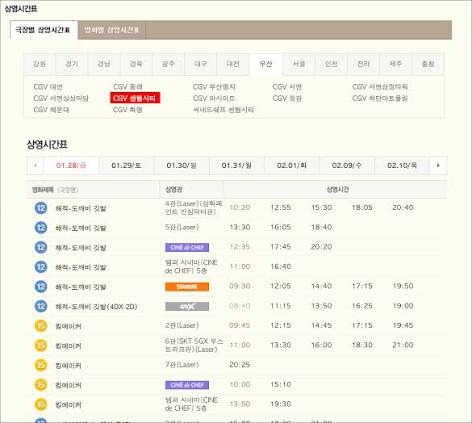472x423 pixels.
Task: Open the CGV 정관 theater link
Action: (287, 98)
